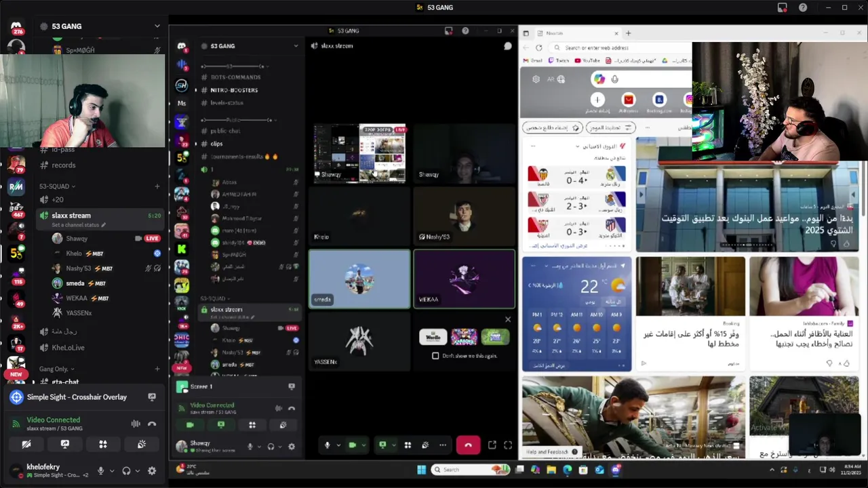Launch the Wordle activity
Screen dimensions: 868x488
433,337
